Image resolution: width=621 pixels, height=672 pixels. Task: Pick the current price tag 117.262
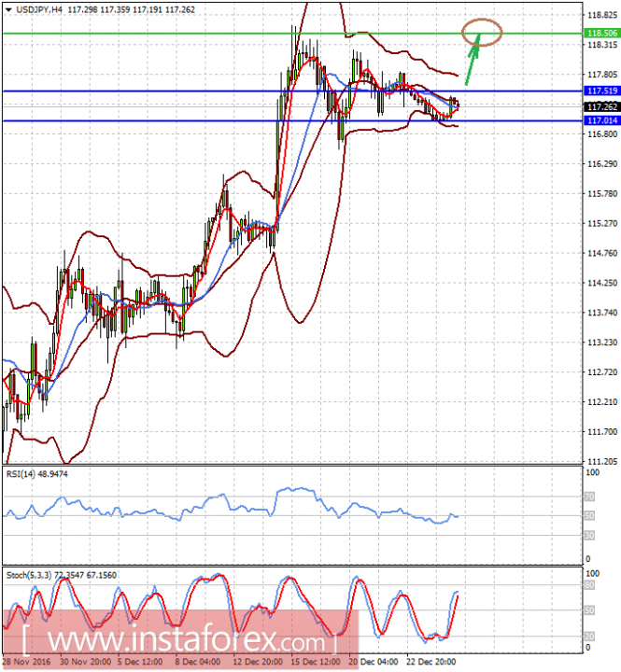coord(602,106)
